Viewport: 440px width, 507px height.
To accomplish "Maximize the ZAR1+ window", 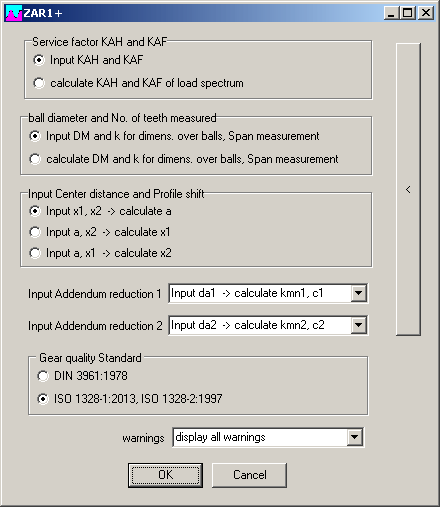I will click(x=407, y=13).
